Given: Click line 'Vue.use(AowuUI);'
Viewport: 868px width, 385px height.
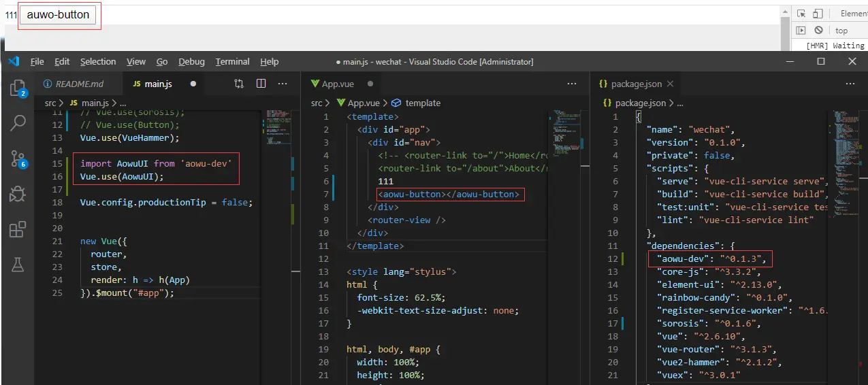Looking at the screenshot, I should (122, 176).
